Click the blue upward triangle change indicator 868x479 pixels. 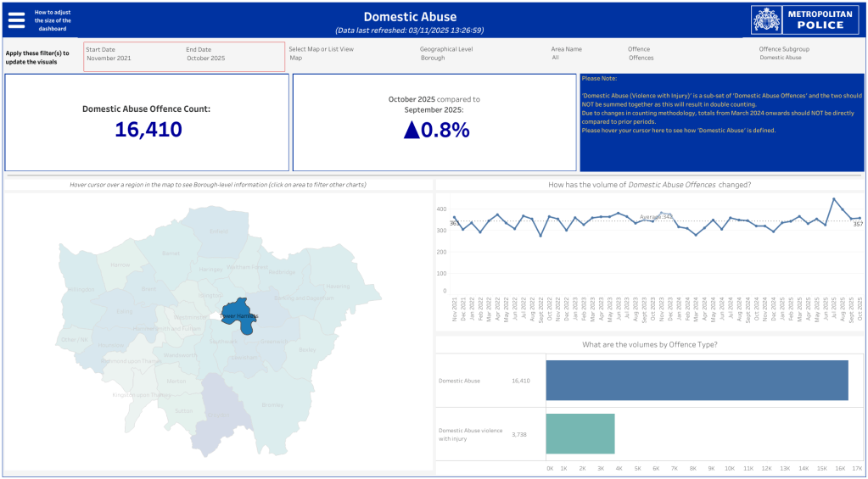pos(412,130)
